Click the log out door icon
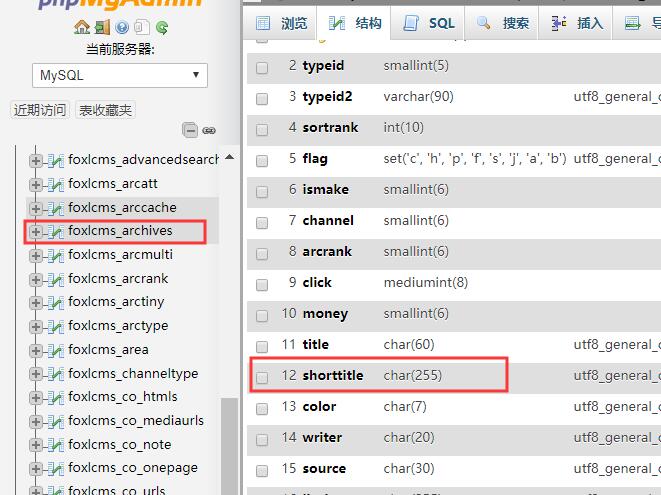The image size is (661, 495). (104, 27)
